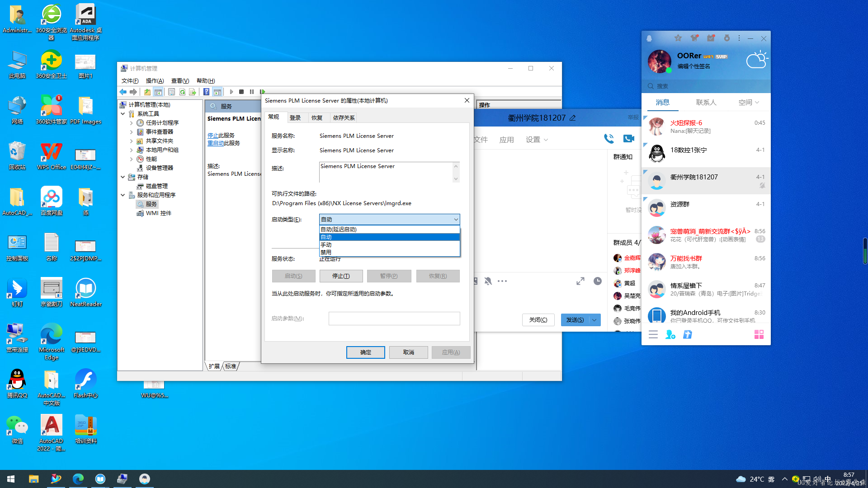Click the pause service toolbar icon

(x=252, y=92)
